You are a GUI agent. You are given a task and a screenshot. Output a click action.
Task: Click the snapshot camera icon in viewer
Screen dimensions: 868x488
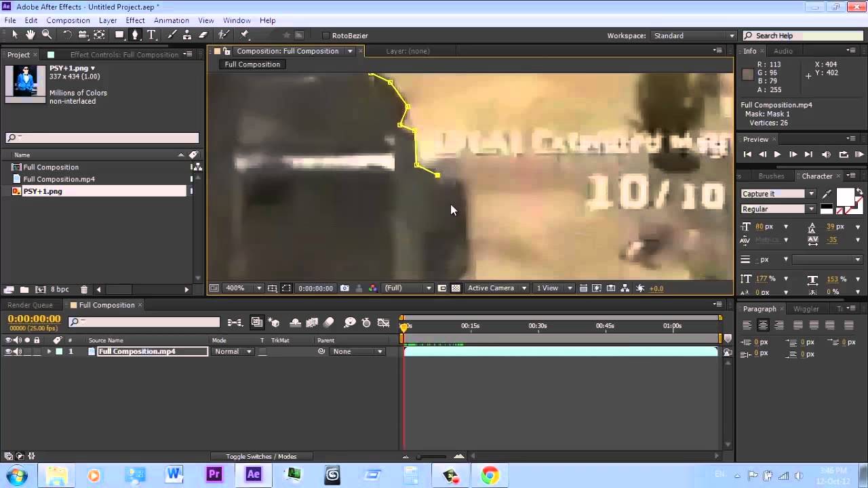pyautogui.click(x=344, y=288)
